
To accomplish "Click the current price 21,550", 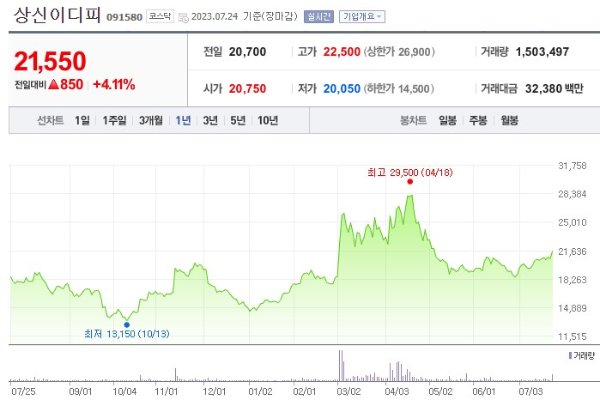I will click(x=50, y=61).
